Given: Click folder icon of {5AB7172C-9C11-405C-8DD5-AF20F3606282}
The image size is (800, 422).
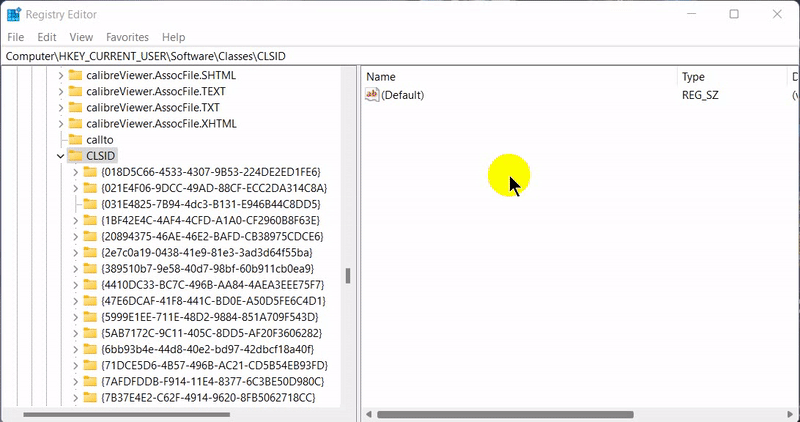Looking at the screenshot, I should click(x=90, y=333).
